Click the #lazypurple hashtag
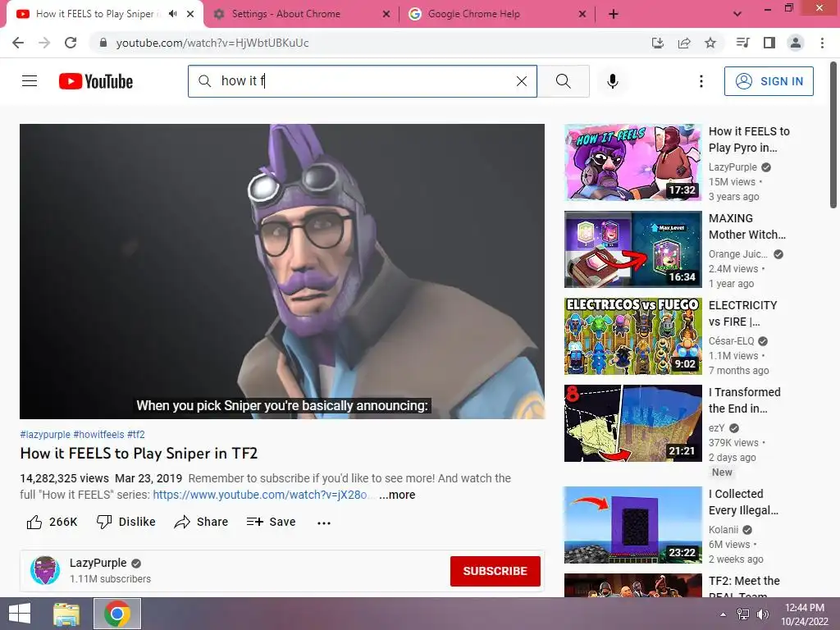Viewport: 840px width, 630px height. tap(45, 435)
